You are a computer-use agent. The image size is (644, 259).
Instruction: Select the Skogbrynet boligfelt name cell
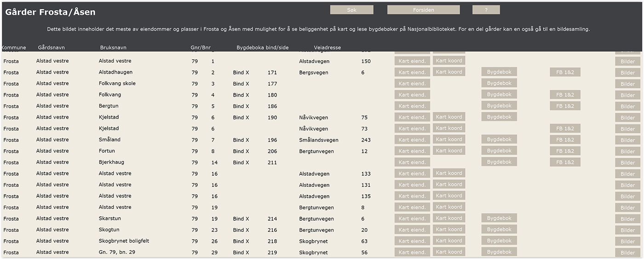coord(124,241)
